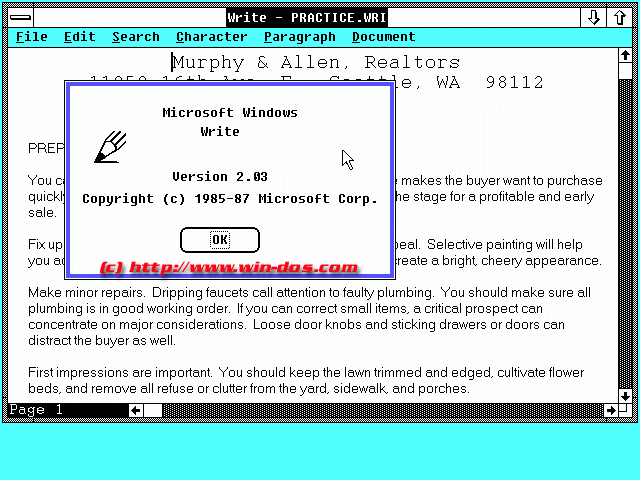Expand the Search menu
640x480 pixels.
pyautogui.click(x=135, y=37)
